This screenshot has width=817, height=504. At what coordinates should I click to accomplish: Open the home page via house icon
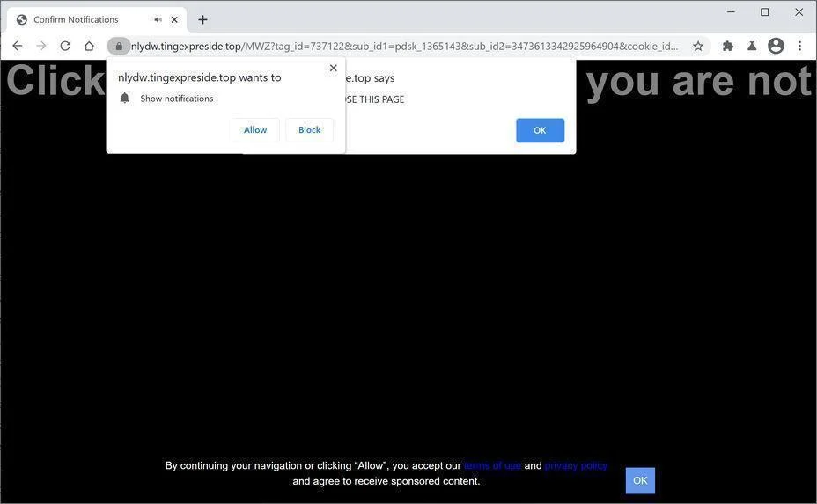point(89,46)
